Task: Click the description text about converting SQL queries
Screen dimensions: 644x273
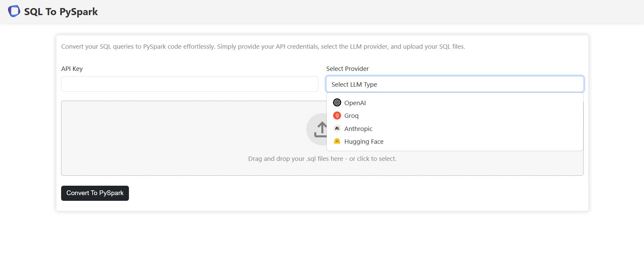Action: click(x=263, y=47)
